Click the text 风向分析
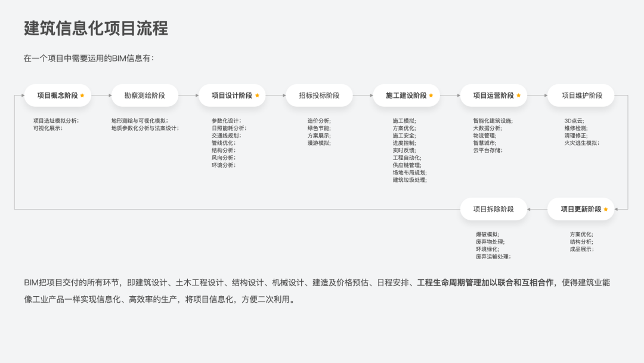The image size is (644, 363). [x=222, y=158]
